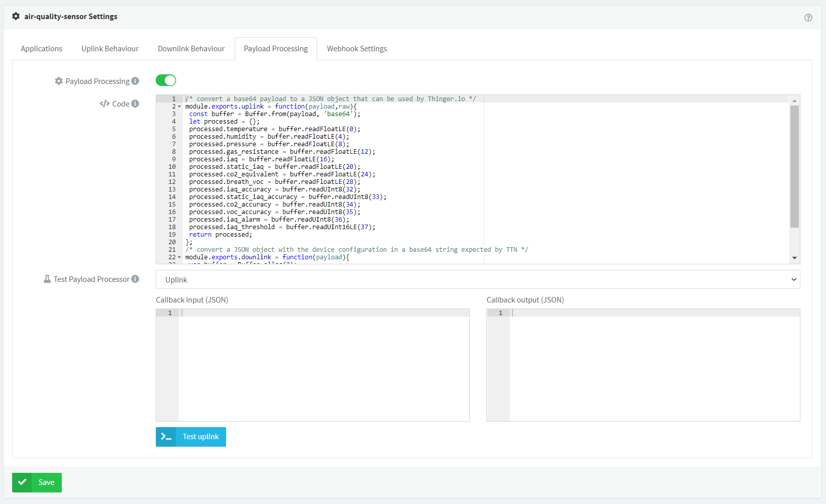
Task: Open the help icon at top right
Action: [x=808, y=18]
